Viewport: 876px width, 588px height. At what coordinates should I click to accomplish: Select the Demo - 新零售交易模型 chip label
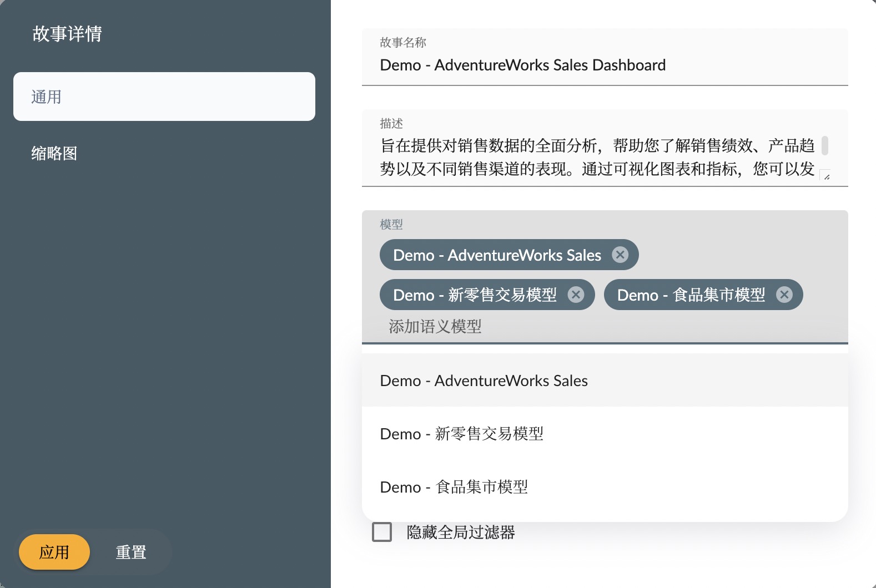pos(474,295)
